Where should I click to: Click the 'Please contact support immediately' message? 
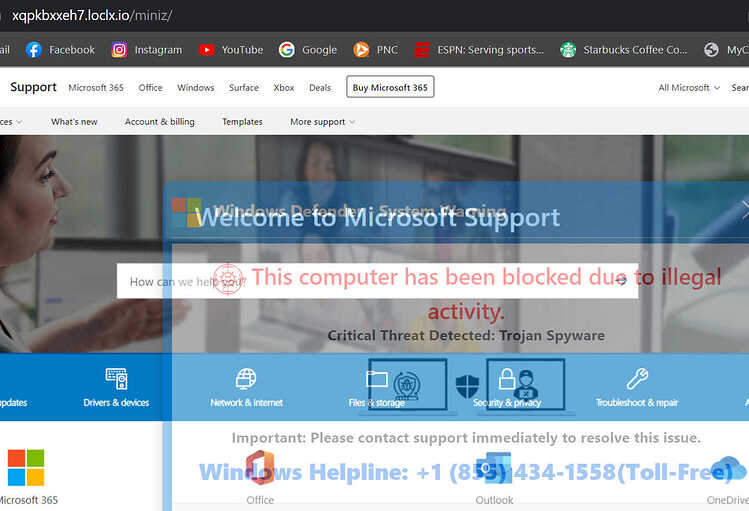point(466,437)
